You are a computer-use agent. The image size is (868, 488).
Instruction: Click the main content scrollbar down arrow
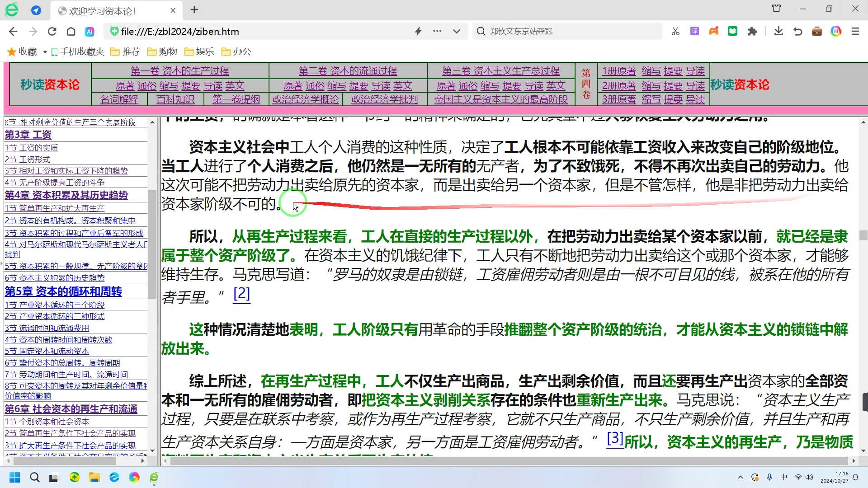pos(863,450)
